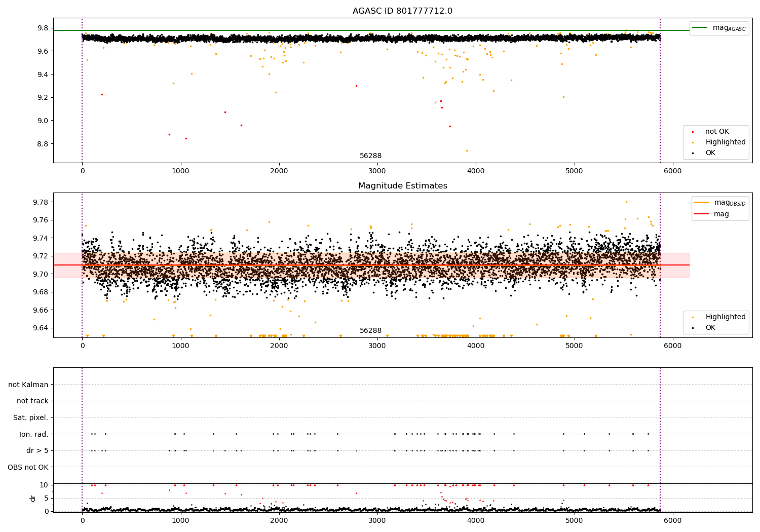Screen dimensions: 760x532
Task: Click the green mag AGASC legend line
Action: click(700, 28)
